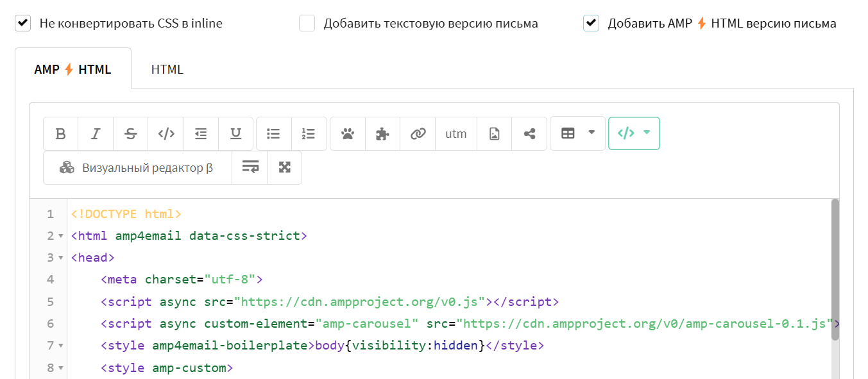868x379 pixels.
Task: Click the paw print icon
Action: click(348, 133)
